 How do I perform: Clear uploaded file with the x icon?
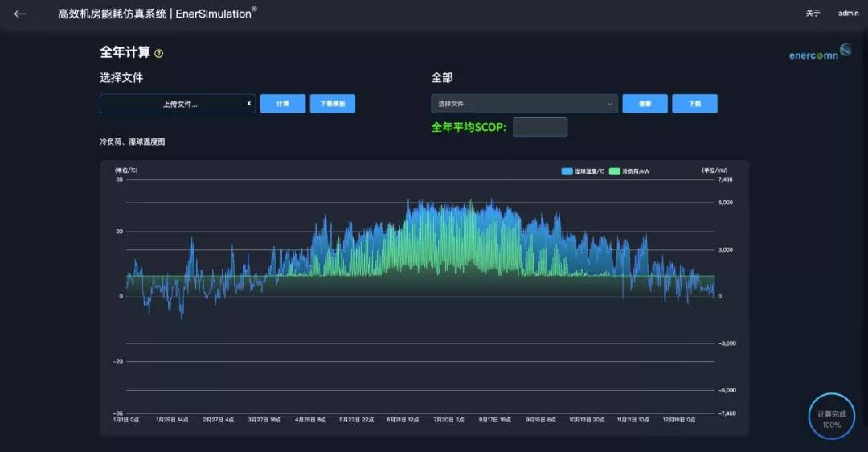248,104
